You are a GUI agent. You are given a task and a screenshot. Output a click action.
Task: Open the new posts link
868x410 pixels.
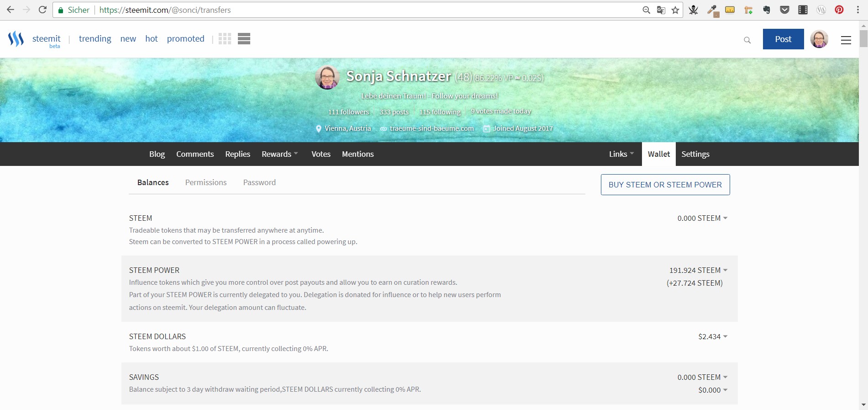[128, 39]
